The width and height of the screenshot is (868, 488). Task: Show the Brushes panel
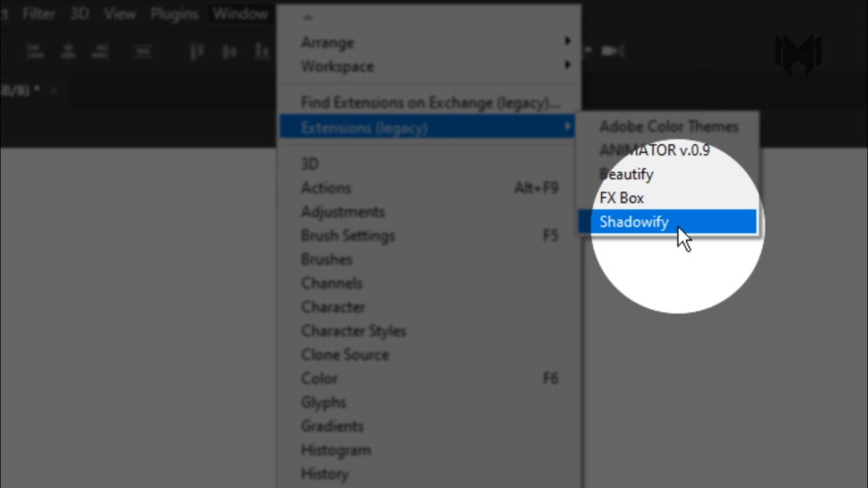(x=429, y=259)
